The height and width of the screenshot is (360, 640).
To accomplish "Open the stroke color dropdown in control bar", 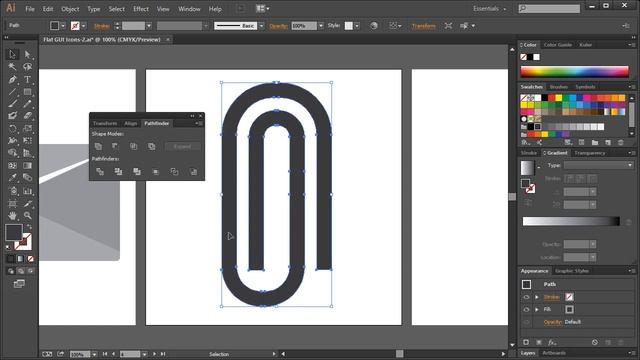I will click(x=84, y=26).
